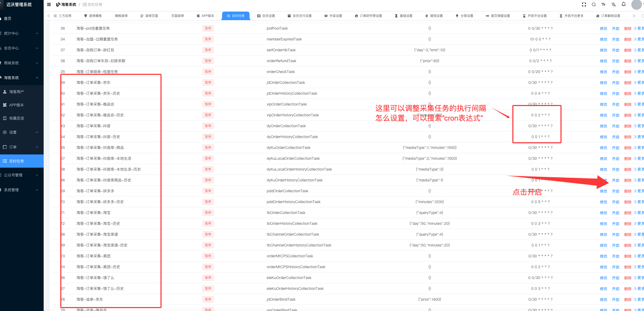Open the language translation icon
This screenshot has width=644, height=311.
614,4
